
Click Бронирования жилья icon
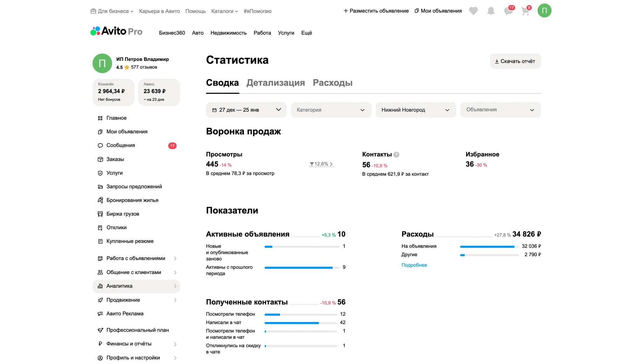[x=100, y=200]
